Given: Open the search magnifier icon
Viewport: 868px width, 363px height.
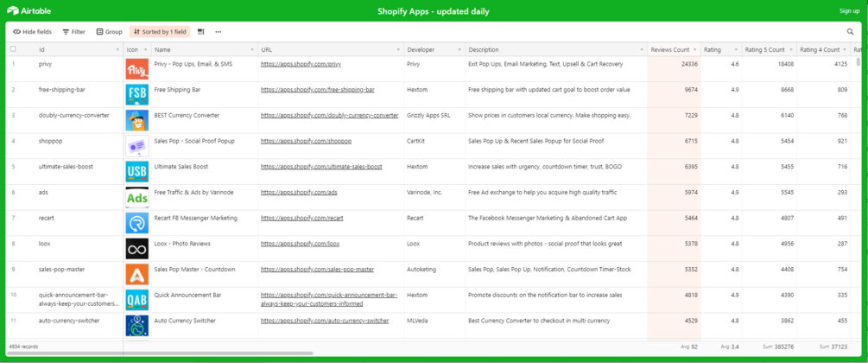Looking at the screenshot, I should (850, 32).
